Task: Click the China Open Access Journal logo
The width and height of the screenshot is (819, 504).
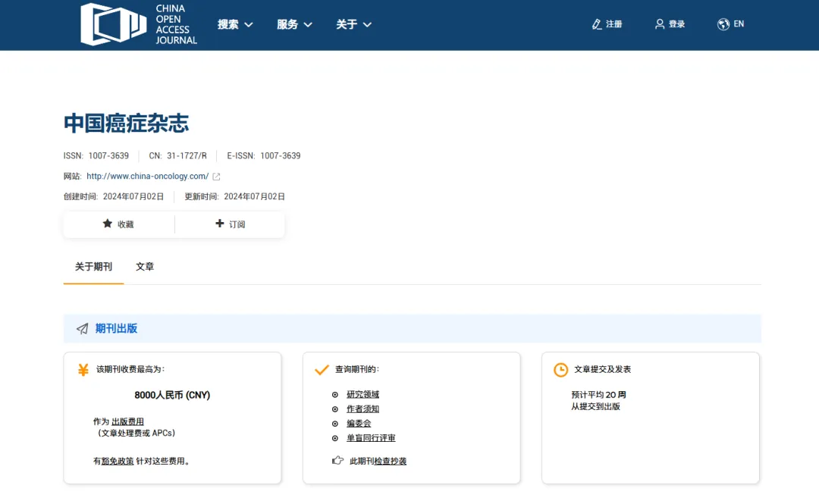Action: 139,24
